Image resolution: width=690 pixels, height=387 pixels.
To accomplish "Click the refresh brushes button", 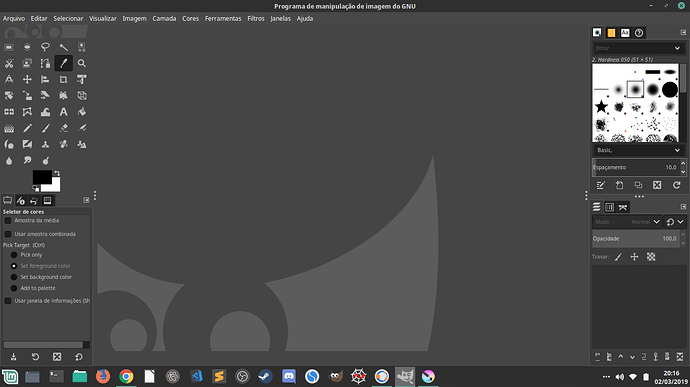I will 676,185.
